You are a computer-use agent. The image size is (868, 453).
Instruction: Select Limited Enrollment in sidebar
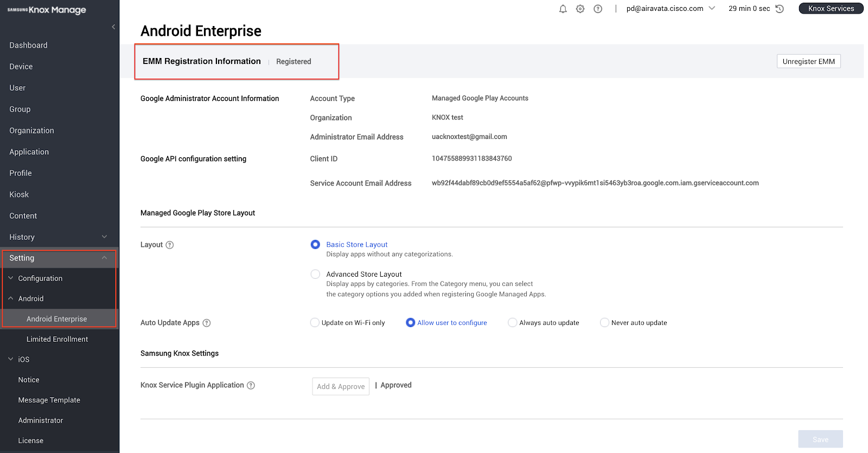(57, 339)
